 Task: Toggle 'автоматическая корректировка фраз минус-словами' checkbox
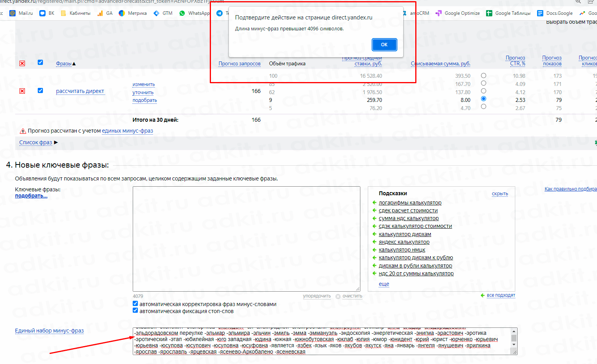click(x=135, y=304)
